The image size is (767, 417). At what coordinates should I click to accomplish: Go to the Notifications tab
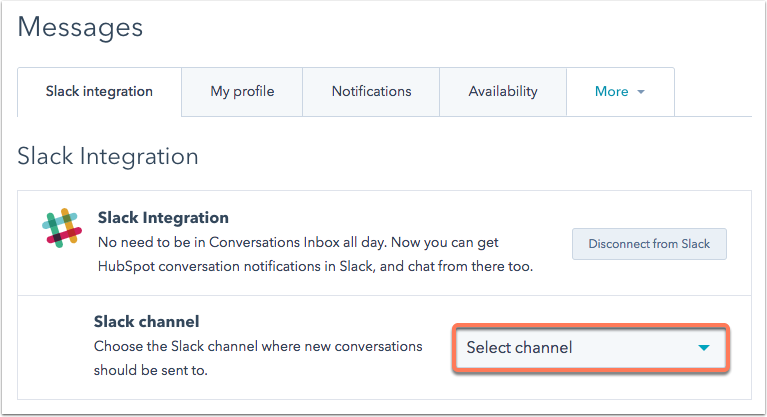point(371,92)
